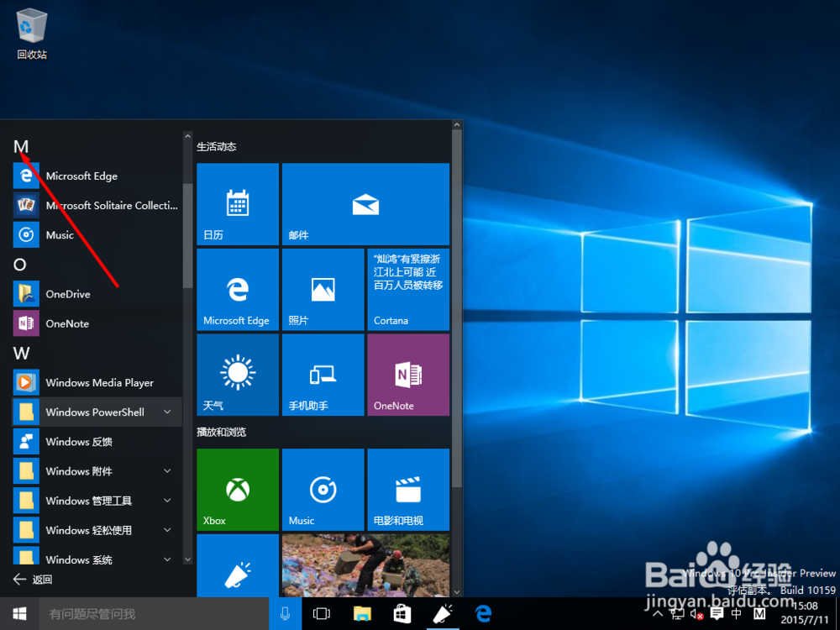Open Microsoft Edge from the app list

tap(97, 176)
